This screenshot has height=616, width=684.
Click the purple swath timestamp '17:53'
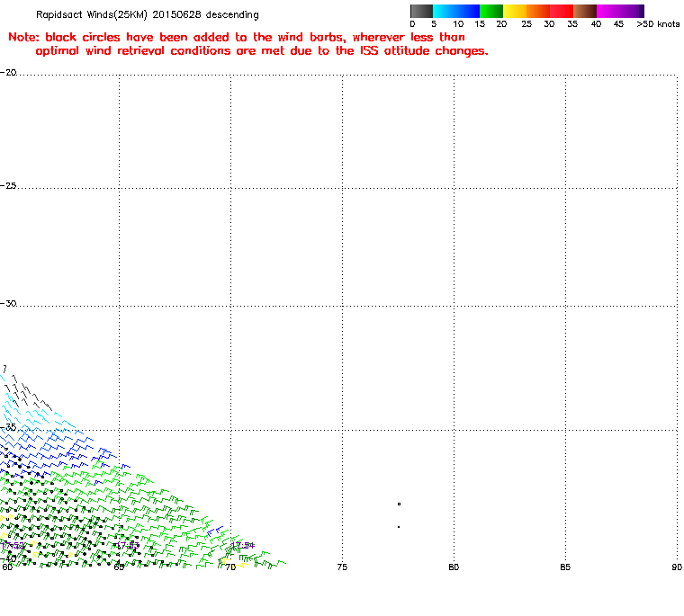(x=128, y=545)
